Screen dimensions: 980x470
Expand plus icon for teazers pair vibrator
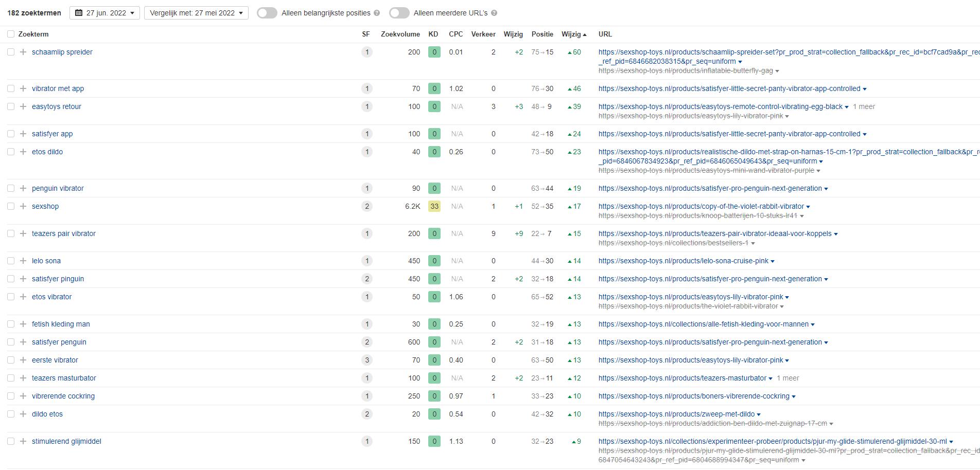[23, 233]
